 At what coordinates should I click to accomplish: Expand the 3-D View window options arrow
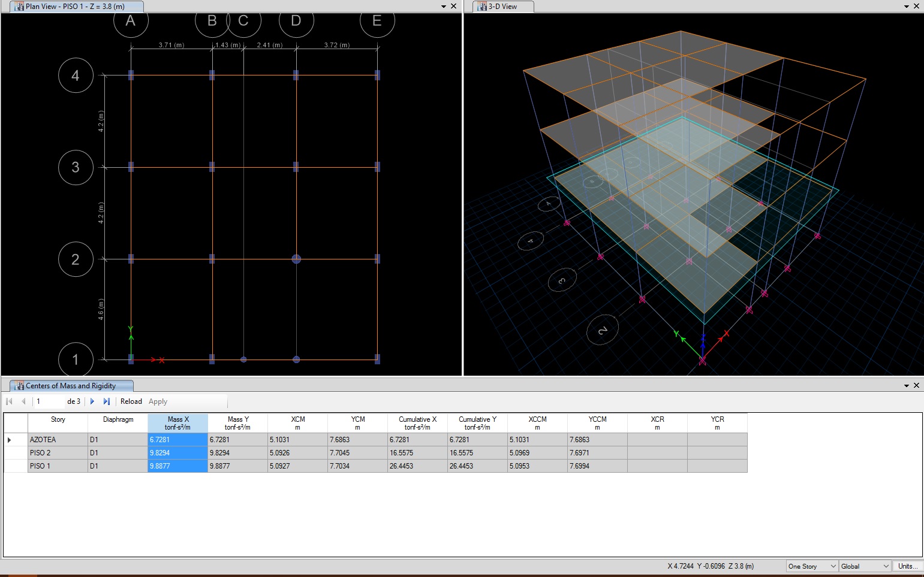pos(907,6)
